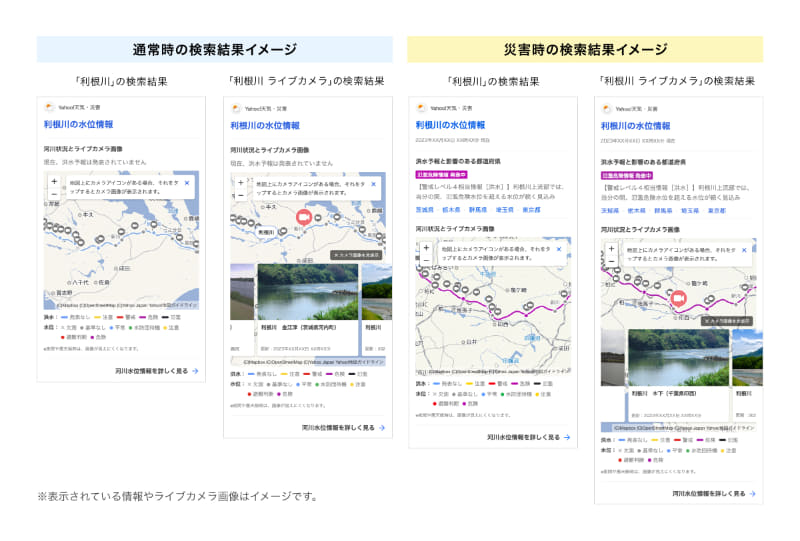This screenshot has width=800, height=541.
Task: Select cut-off camera thumbnail right of 金江津 image
Action: [x=377, y=292]
